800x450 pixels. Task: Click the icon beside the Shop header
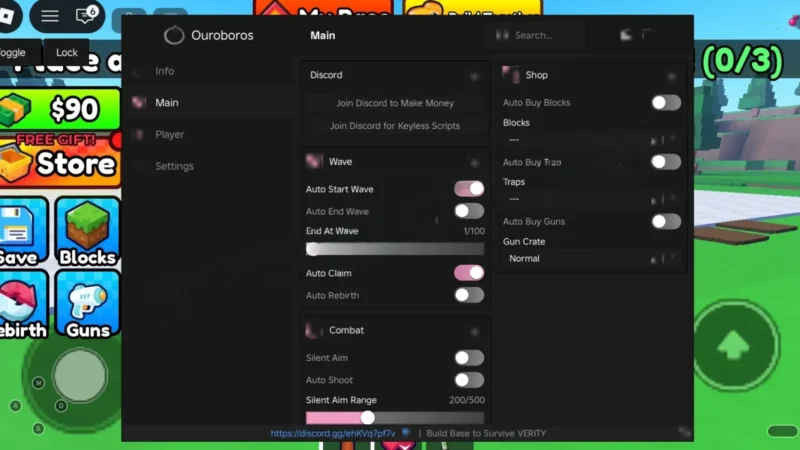click(510, 74)
